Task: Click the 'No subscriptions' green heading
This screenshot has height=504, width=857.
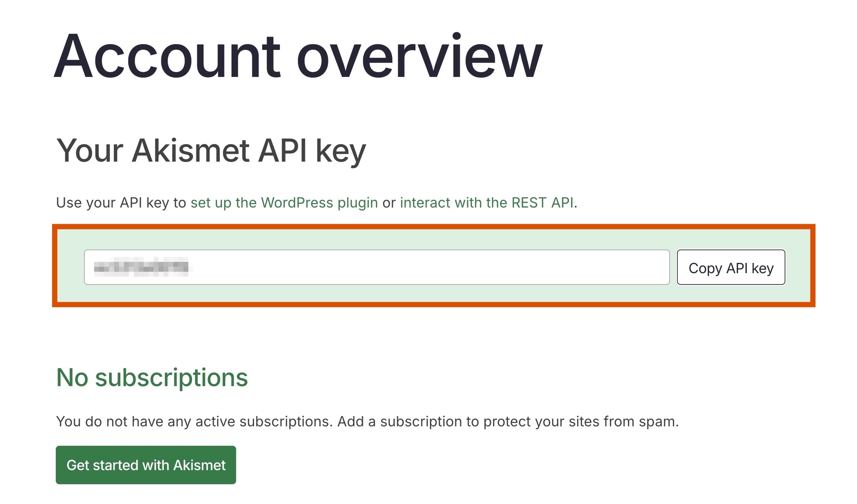Action: tap(152, 378)
